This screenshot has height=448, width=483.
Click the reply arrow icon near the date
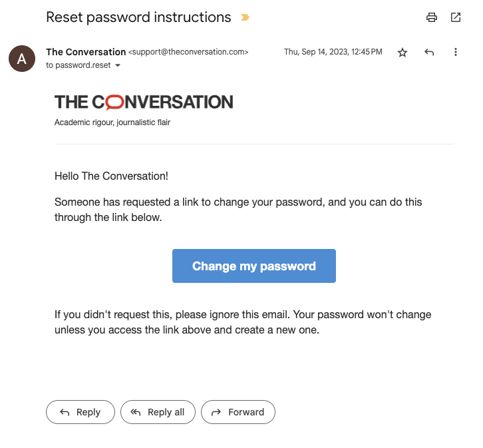pos(429,53)
